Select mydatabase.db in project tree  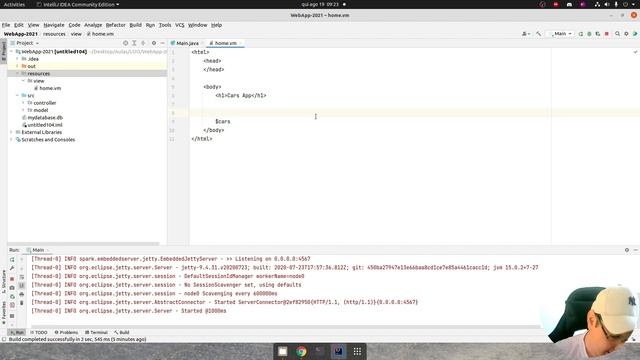tap(42, 118)
